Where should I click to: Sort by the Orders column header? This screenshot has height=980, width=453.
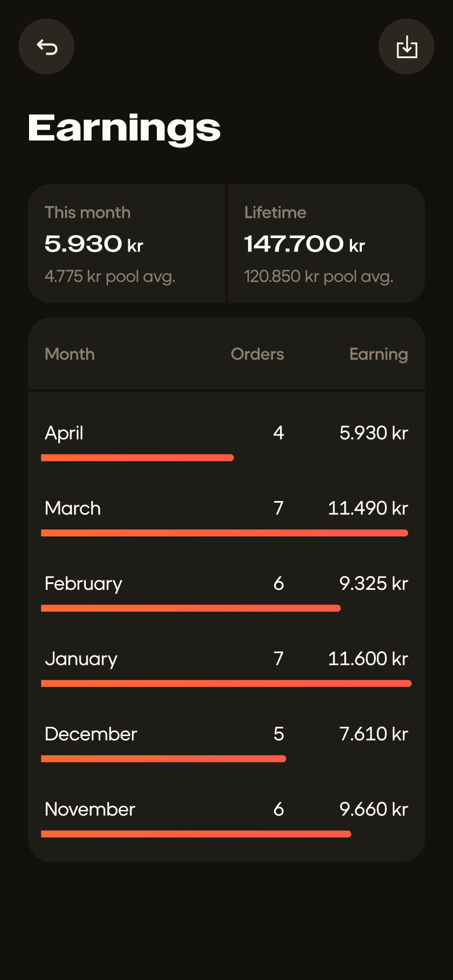(x=257, y=354)
